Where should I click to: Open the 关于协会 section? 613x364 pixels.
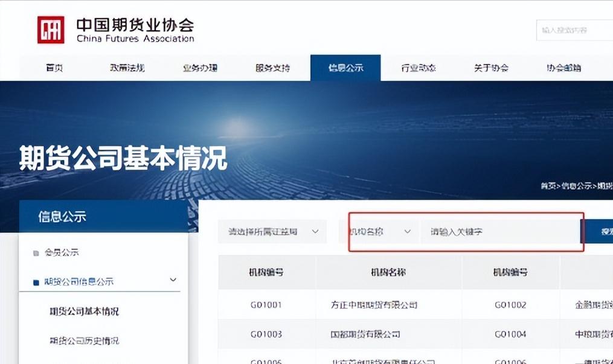click(490, 68)
